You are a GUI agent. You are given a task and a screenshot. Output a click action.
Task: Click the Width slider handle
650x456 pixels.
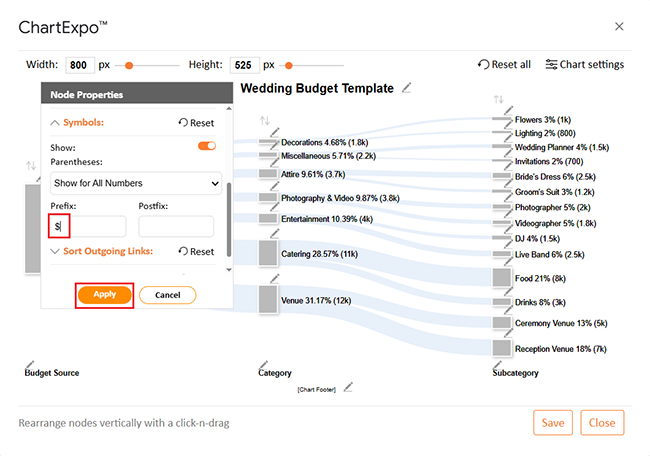pyautogui.click(x=129, y=65)
